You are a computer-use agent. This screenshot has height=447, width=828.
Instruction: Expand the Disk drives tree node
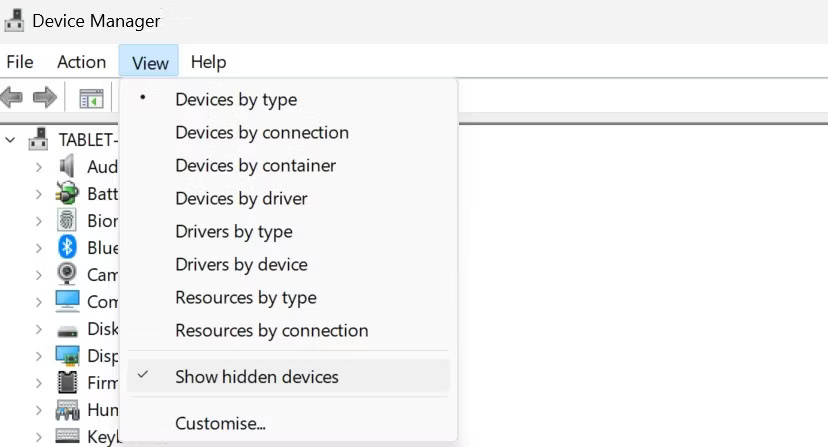38,328
